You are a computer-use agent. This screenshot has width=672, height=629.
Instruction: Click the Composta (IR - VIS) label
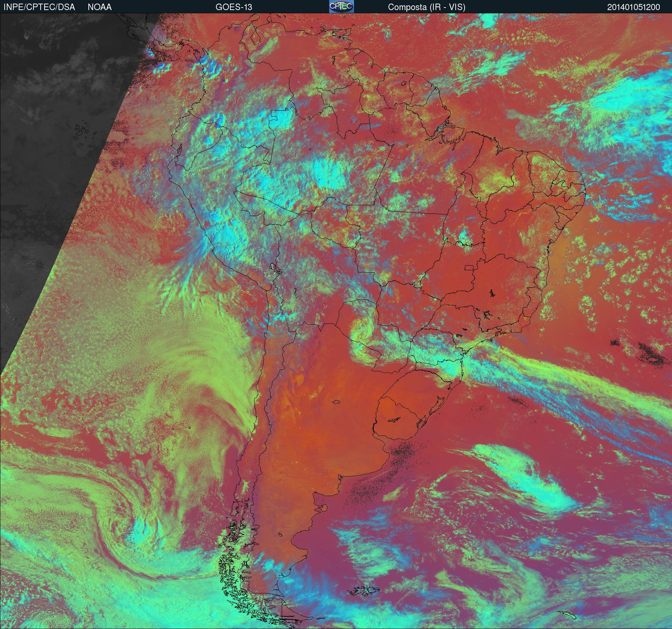[x=427, y=7]
